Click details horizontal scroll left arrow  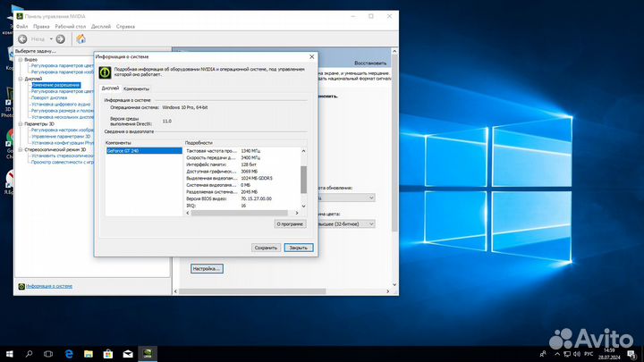(188, 213)
